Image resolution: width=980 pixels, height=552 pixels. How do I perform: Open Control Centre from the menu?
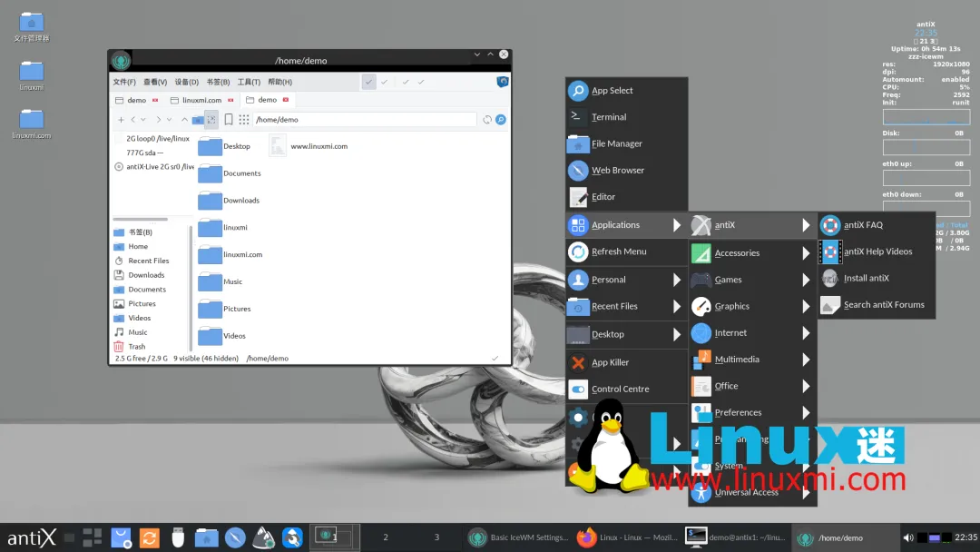click(626, 389)
